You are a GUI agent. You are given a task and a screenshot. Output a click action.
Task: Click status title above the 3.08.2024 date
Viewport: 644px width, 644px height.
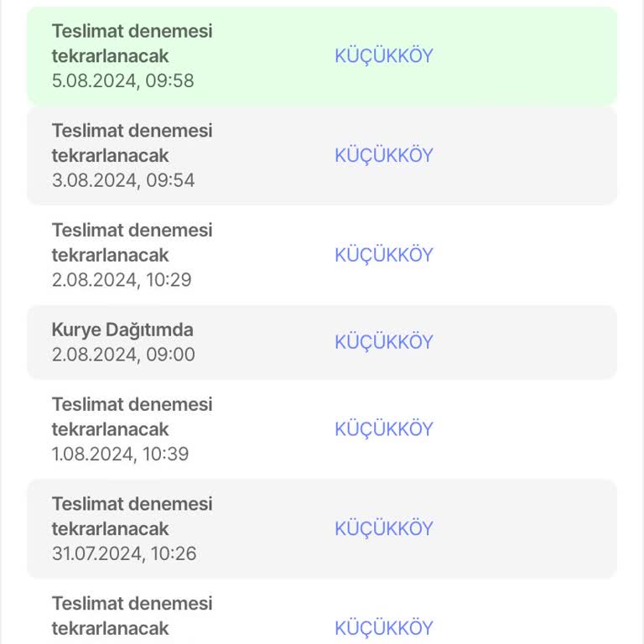click(132, 143)
